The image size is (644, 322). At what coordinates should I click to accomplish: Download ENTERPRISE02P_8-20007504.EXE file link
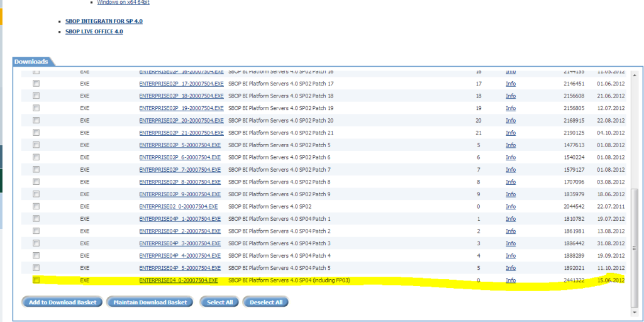point(180,182)
